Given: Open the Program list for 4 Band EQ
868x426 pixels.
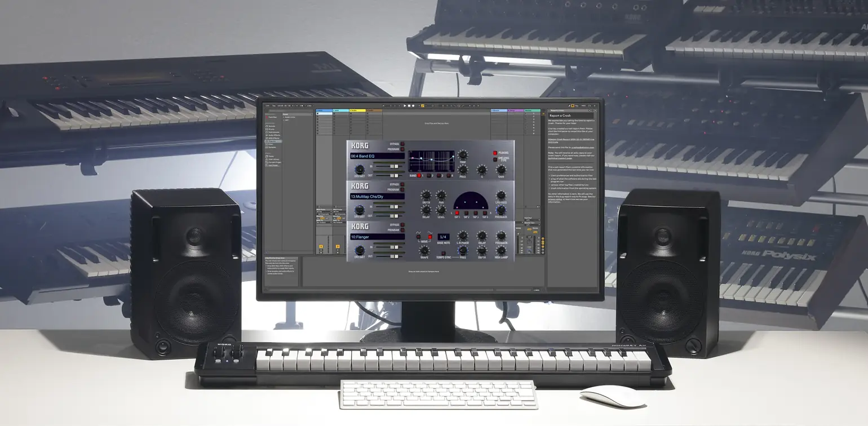Looking at the screenshot, I should (x=402, y=149).
